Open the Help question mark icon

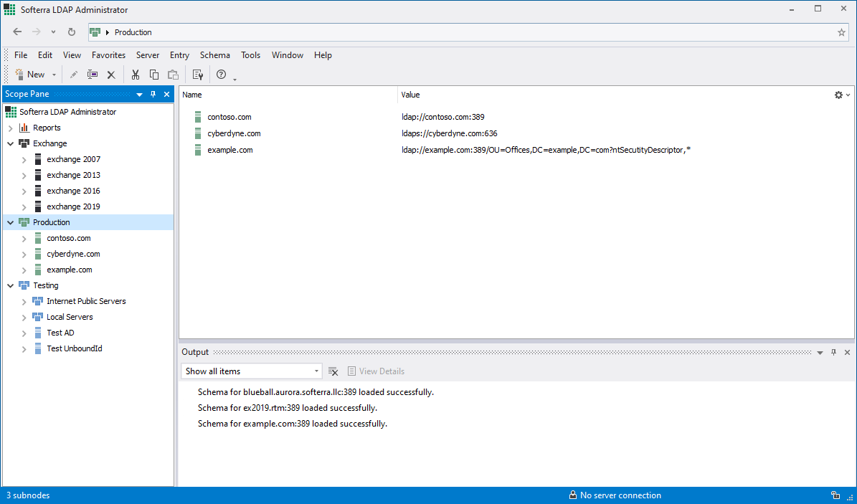[x=221, y=75]
